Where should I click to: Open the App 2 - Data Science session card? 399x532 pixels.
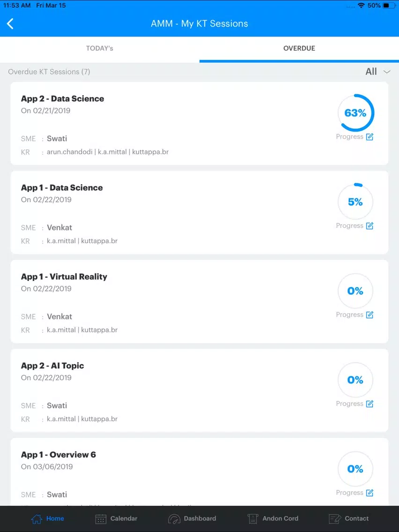(199, 124)
